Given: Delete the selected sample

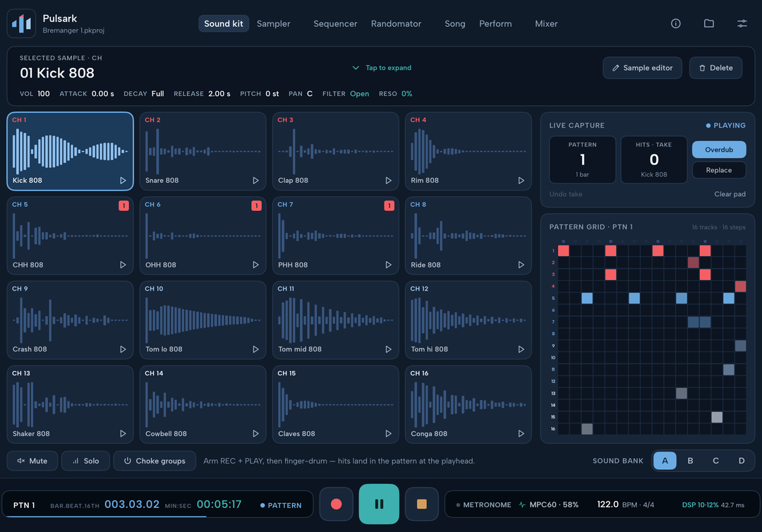Looking at the screenshot, I should coord(715,68).
